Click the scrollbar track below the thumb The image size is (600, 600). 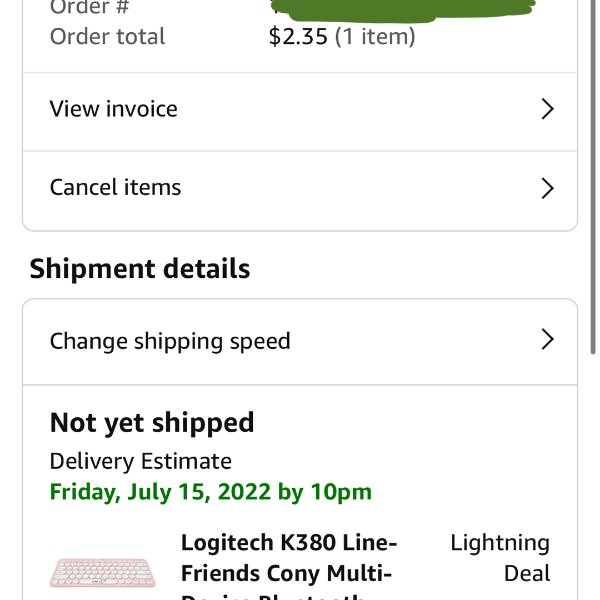pos(593,478)
